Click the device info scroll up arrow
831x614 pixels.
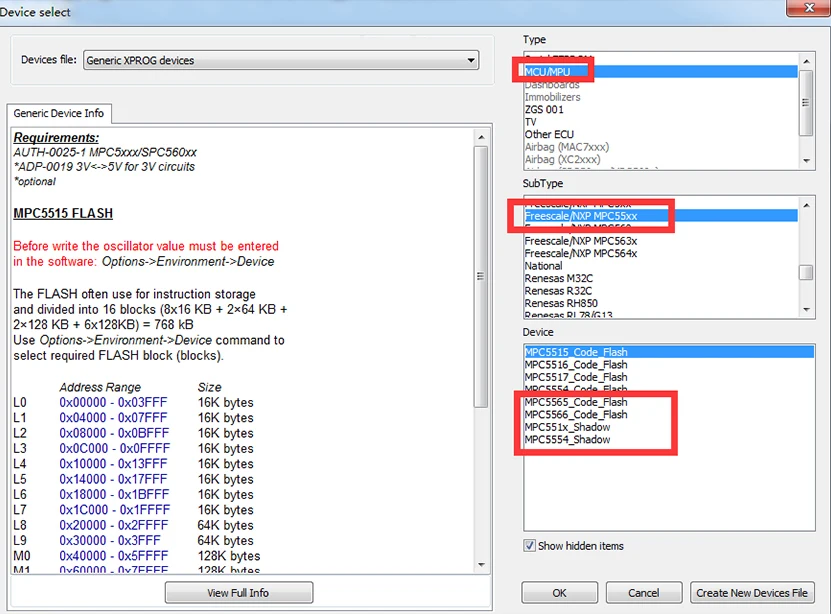tap(481, 137)
